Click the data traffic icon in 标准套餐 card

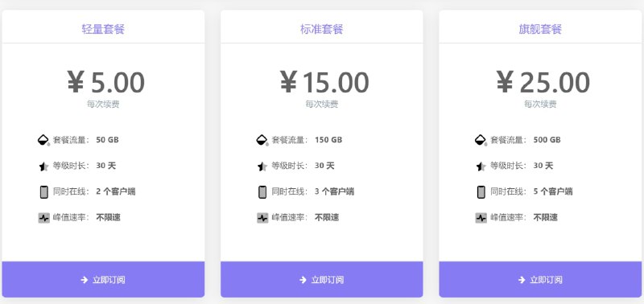pyautogui.click(x=262, y=140)
